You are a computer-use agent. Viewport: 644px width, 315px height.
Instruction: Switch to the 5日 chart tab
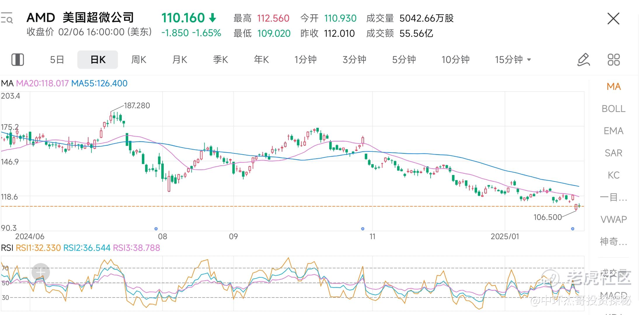[x=57, y=60]
